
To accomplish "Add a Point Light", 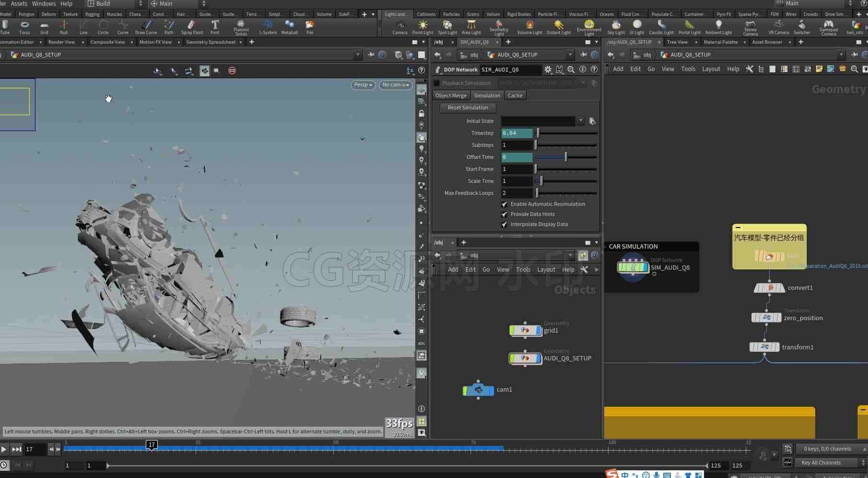I will 422,27.
